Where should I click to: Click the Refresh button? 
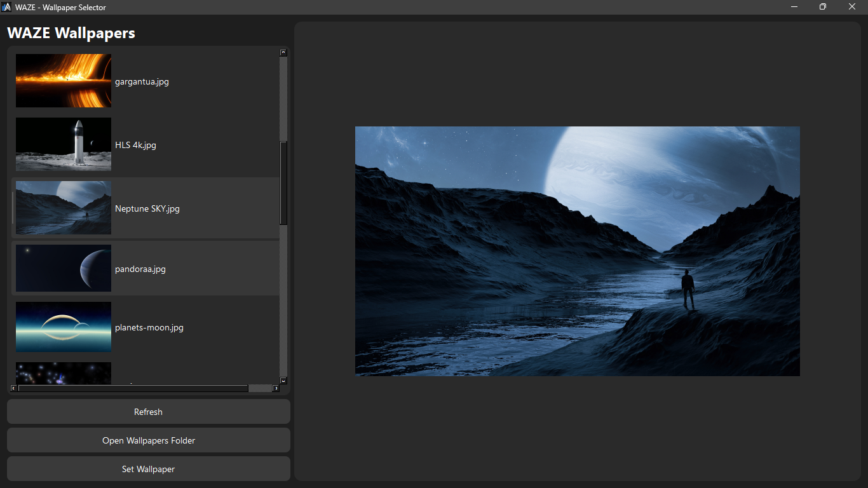pyautogui.click(x=148, y=412)
